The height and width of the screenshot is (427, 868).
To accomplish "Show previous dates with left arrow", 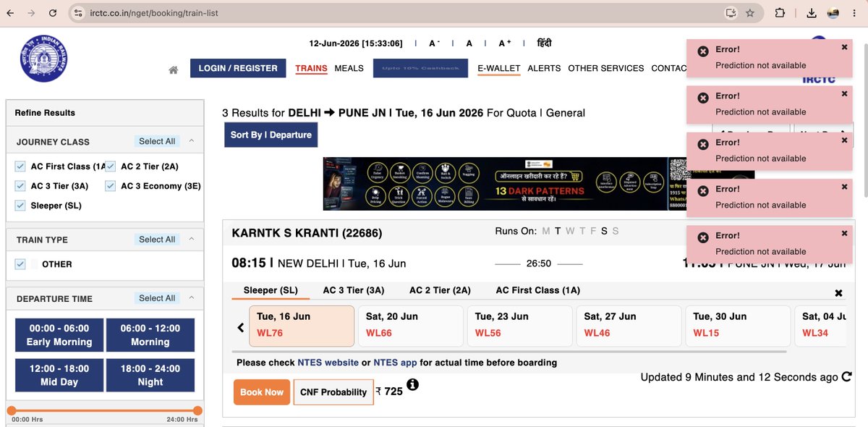I will [x=241, y=327].
